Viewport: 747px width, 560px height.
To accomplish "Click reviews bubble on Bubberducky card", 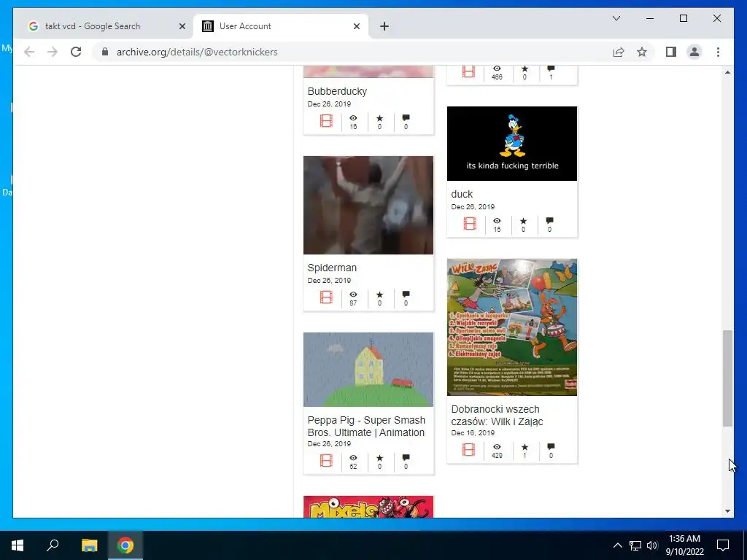I will [x=406, y=117].
